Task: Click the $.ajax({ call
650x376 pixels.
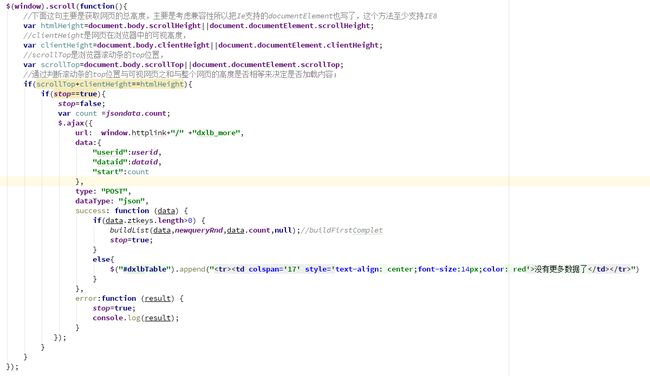Action: [75, 123]
